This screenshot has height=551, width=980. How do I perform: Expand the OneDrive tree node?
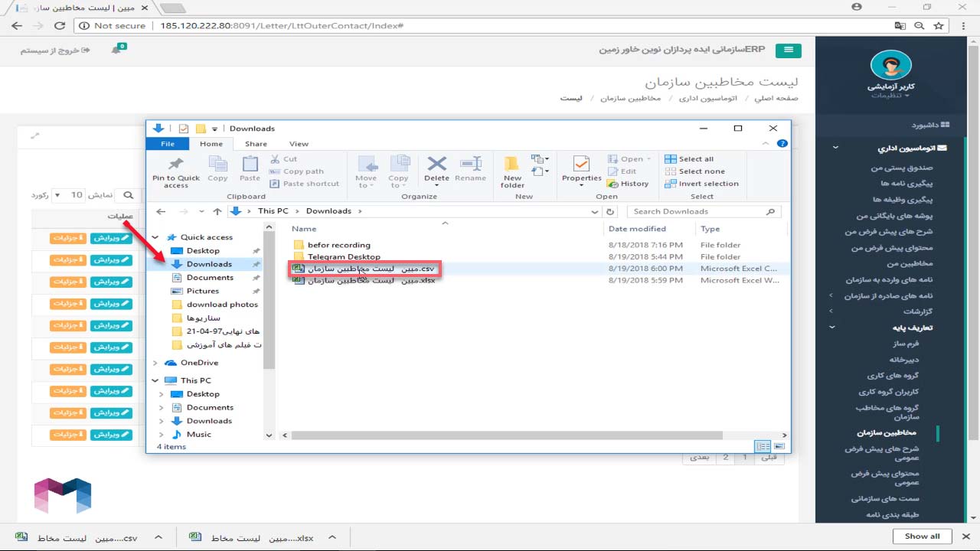coord(156,363)
